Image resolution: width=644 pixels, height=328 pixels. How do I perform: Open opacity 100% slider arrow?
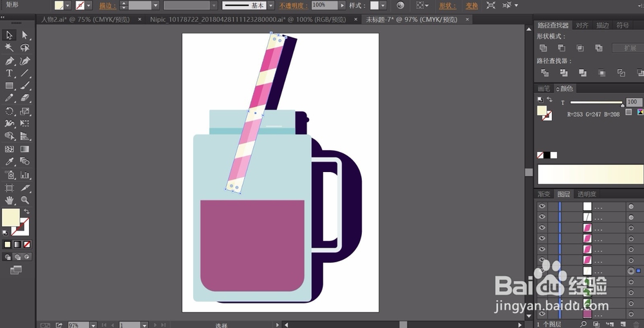coord(342,5)
